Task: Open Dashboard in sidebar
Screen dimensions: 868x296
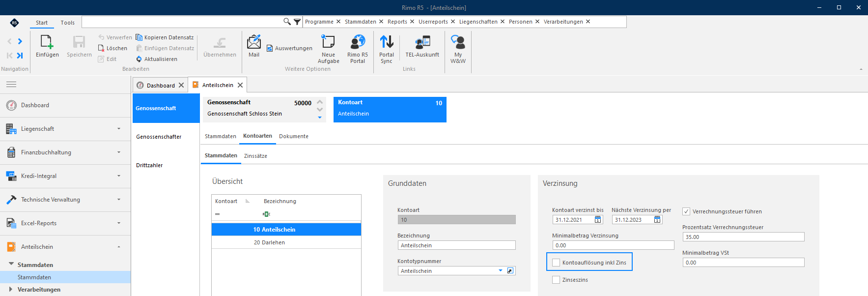Action: point(65,105)
